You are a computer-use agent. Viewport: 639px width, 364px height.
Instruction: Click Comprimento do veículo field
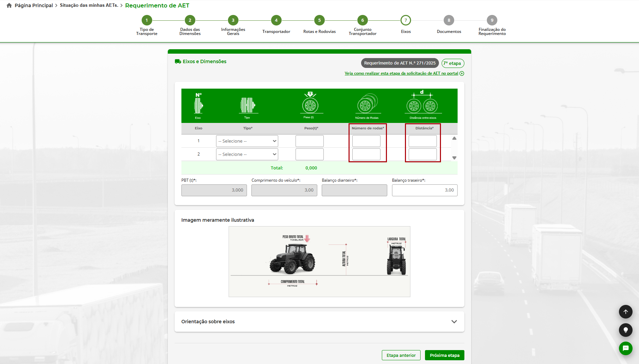point(284,190)
